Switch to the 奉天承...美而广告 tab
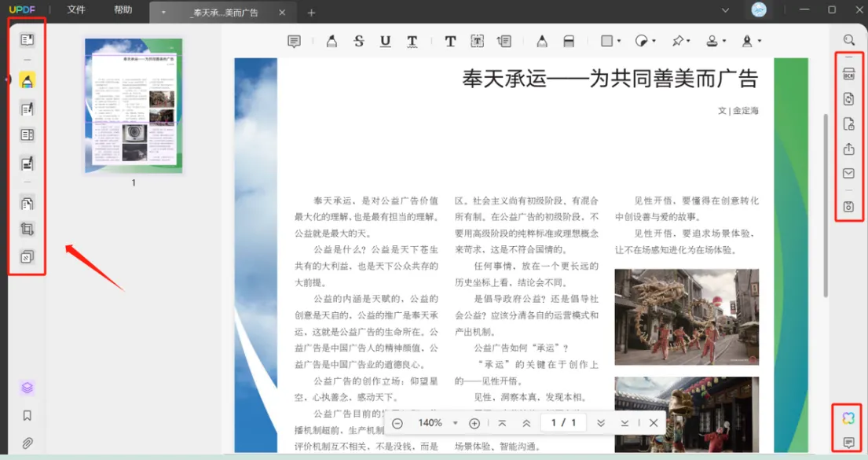The image size is (868, 460). (x=224, y=13)
